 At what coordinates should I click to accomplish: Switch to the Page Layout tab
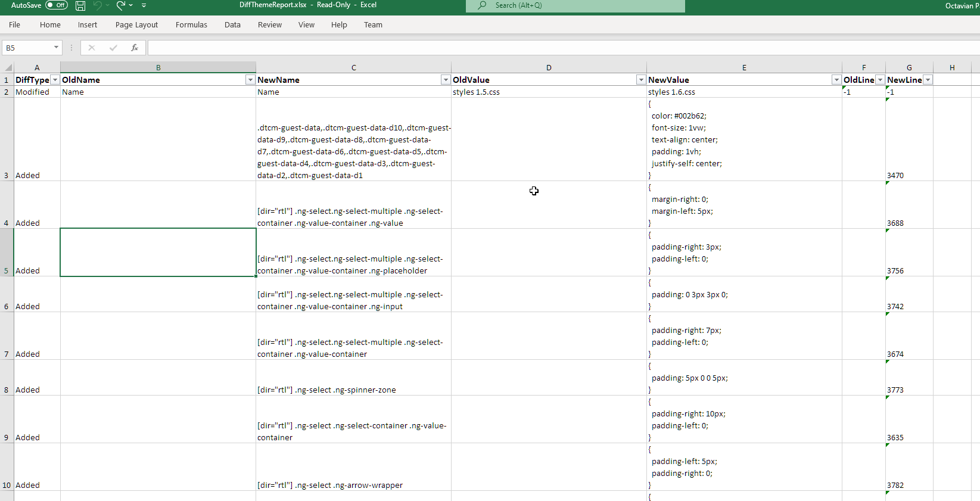[136, 25]
